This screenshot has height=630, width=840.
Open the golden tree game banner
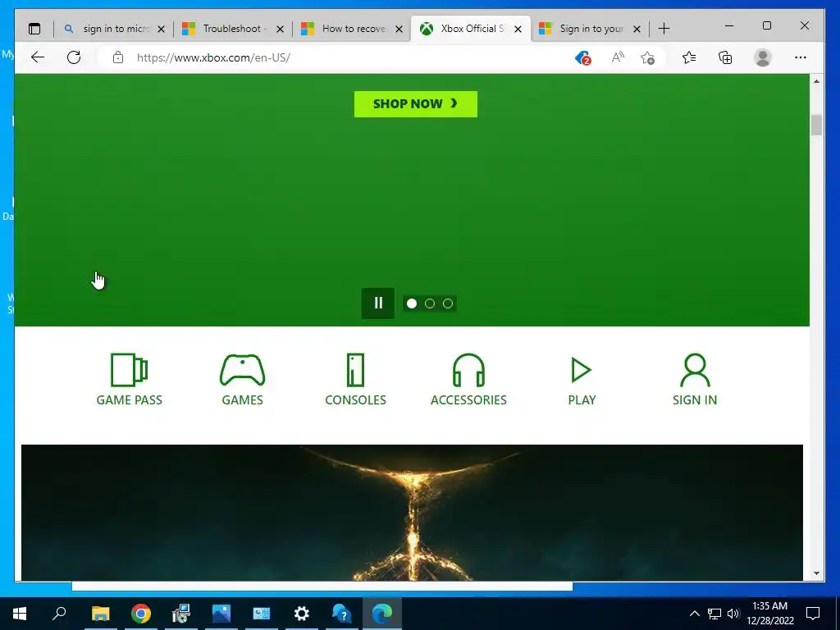pyautogui.click(x=412, y=513)
